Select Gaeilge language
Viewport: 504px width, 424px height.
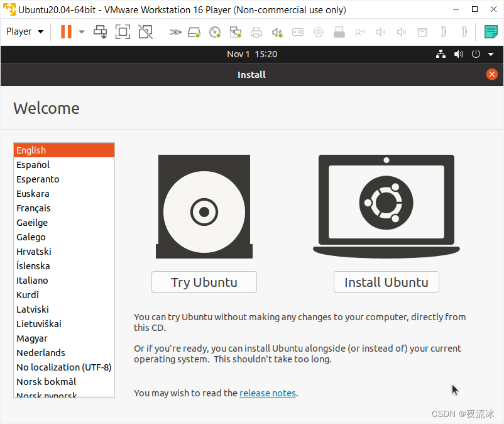coord(64,223)
